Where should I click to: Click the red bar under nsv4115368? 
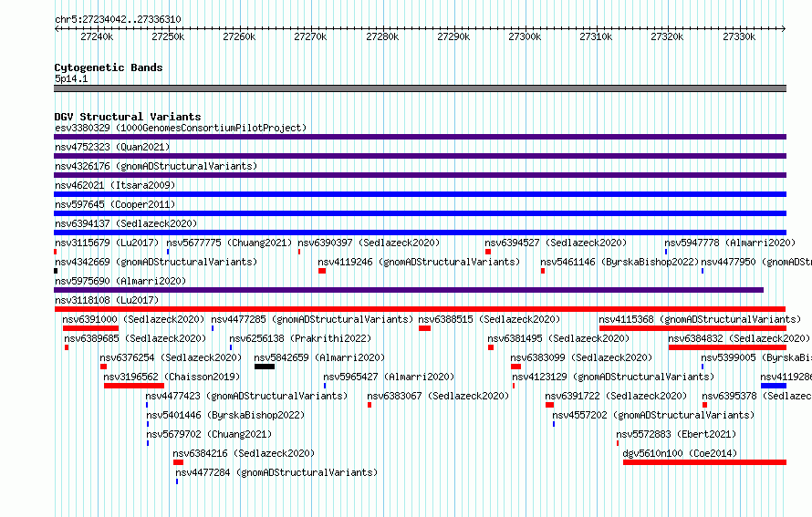(x=692, y=328)
